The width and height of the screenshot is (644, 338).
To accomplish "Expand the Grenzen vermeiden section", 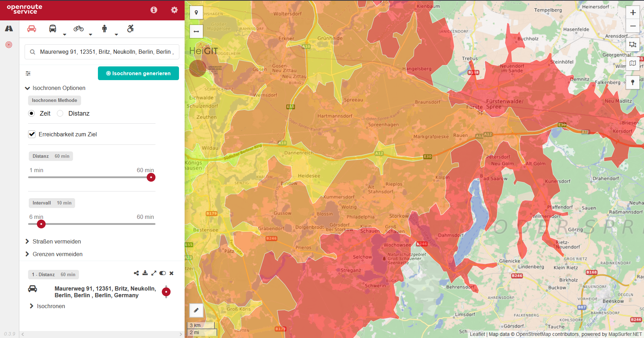I will [57, 254].
